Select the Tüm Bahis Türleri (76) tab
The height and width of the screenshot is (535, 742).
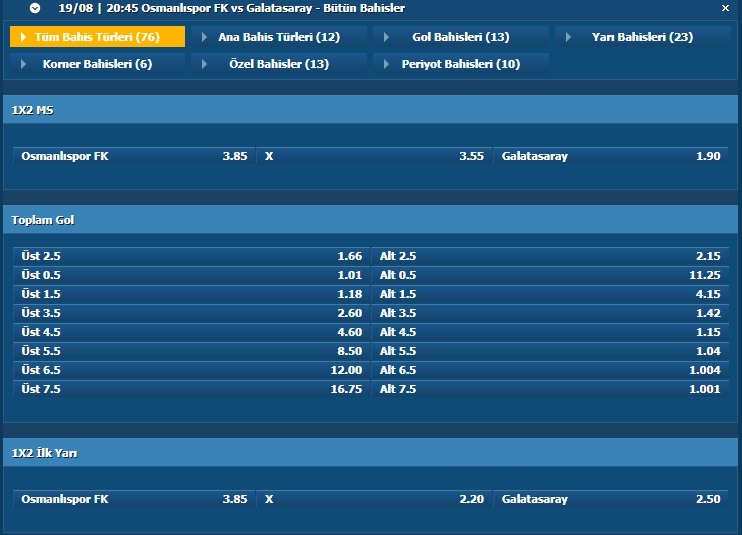(97, 37)
